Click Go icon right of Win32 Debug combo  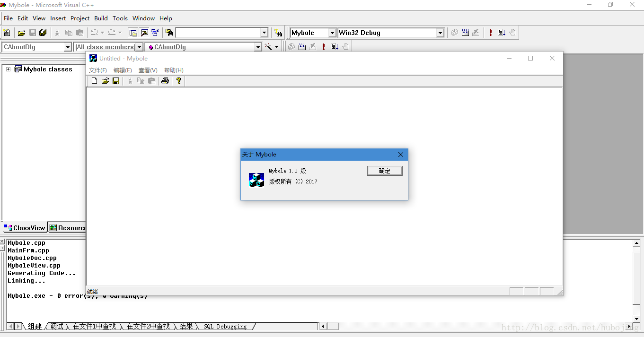502,33
